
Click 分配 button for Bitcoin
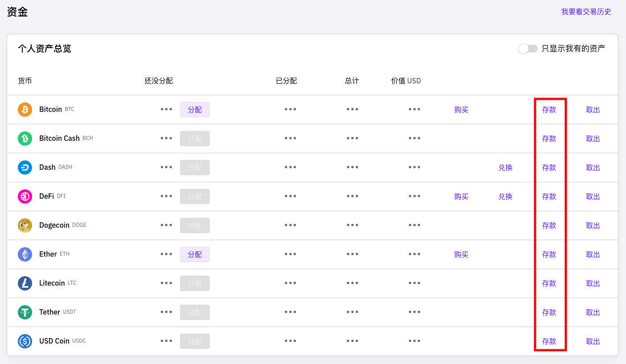click(x=195, y=110)
